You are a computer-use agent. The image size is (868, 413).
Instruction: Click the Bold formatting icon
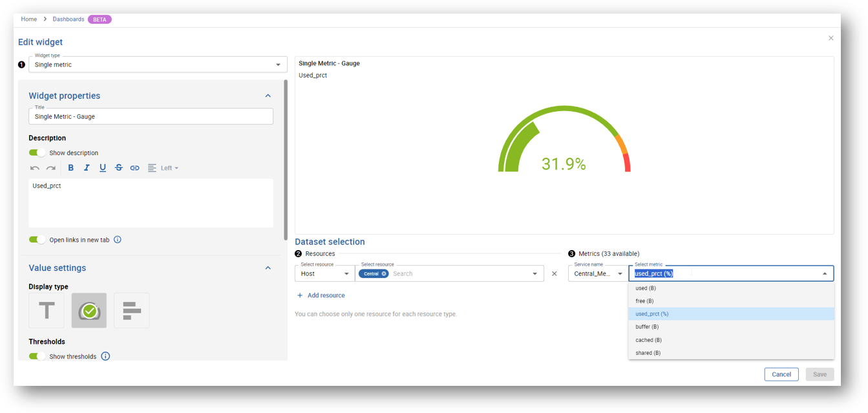(x=70, y=168)
